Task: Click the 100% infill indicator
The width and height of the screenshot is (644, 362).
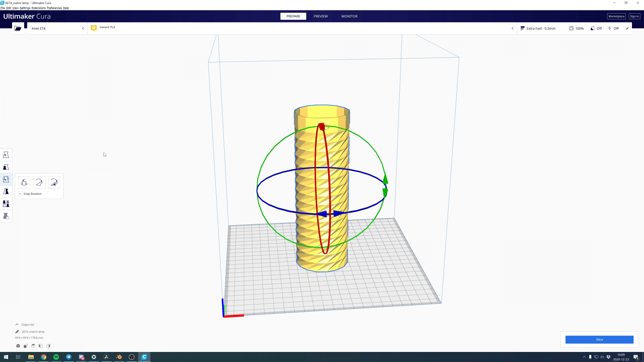Action: tap(576, 29)
